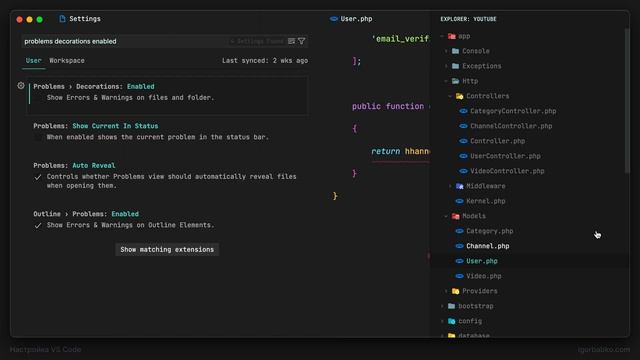Click the clear settings search list icon
640x360 pixels.
291,41
